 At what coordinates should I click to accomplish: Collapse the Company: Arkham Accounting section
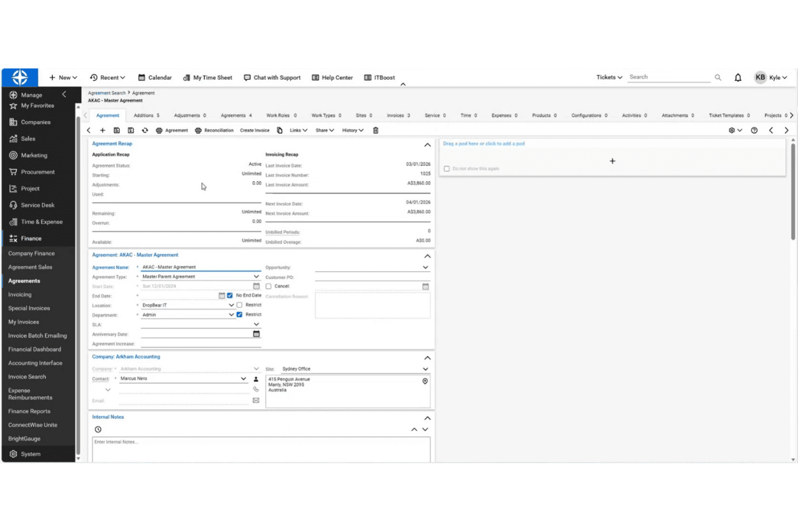[x=427, y=358]
